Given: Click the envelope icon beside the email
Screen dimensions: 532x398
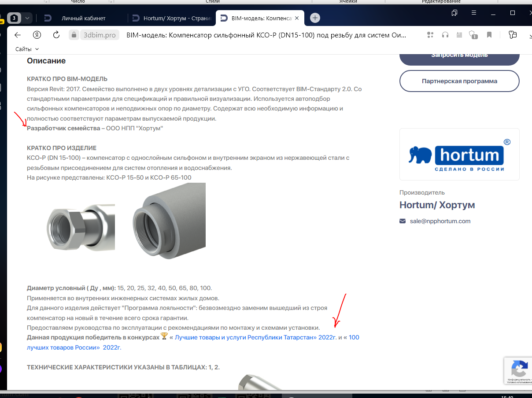Looking at the screenshot, I should click(403, 221).
